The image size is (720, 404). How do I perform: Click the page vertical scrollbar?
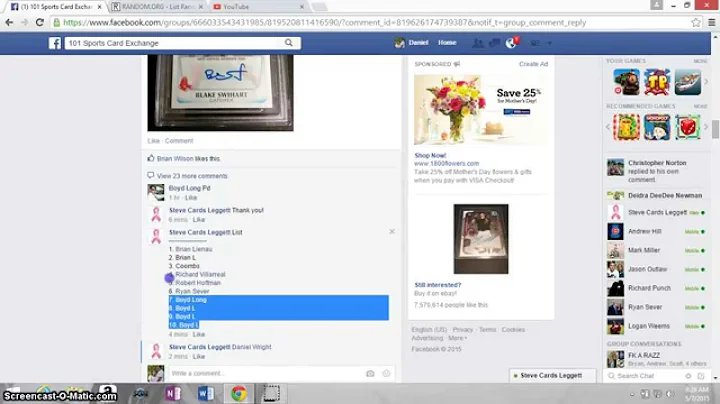coord(715,130)
